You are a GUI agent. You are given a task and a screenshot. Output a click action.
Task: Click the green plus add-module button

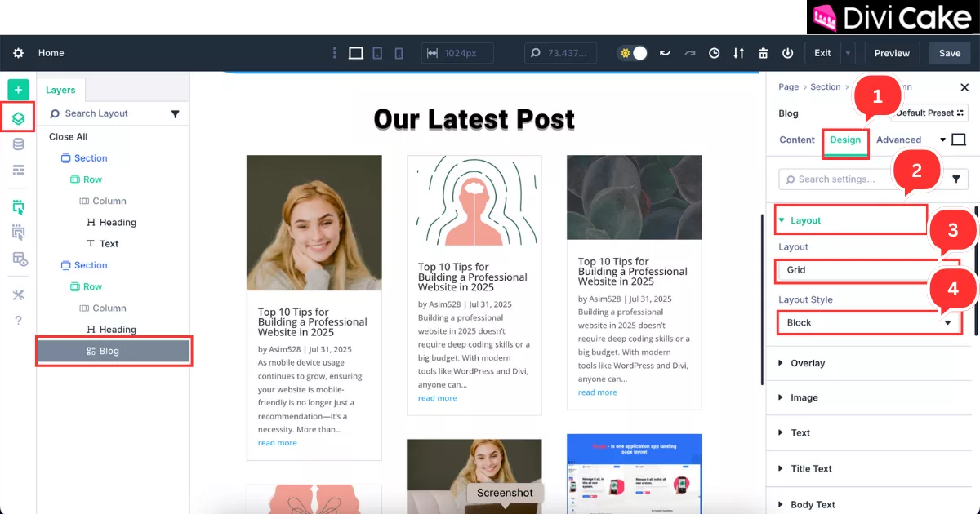click(18, 90)
